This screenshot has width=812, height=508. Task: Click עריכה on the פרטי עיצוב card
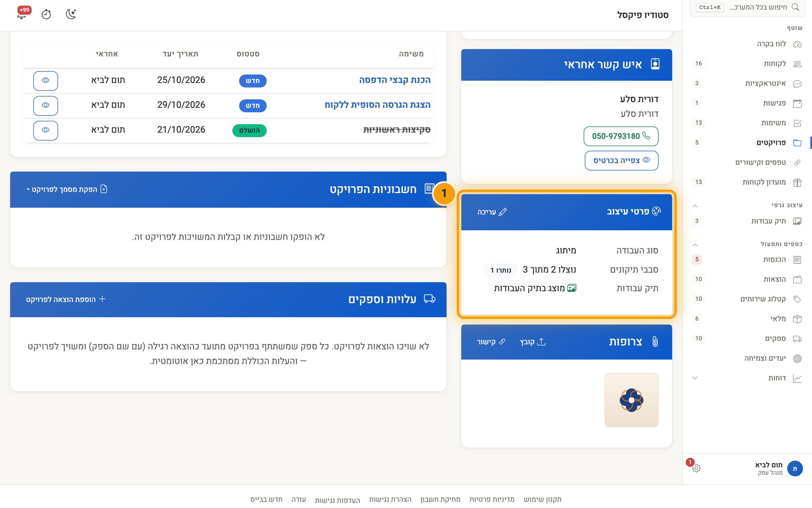(x=492, y=212)
